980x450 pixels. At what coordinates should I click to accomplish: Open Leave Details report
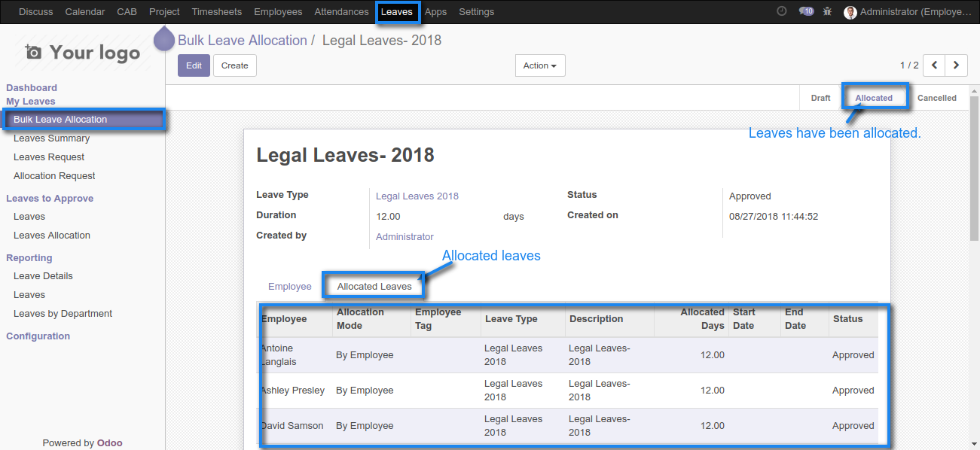point(43,276)
